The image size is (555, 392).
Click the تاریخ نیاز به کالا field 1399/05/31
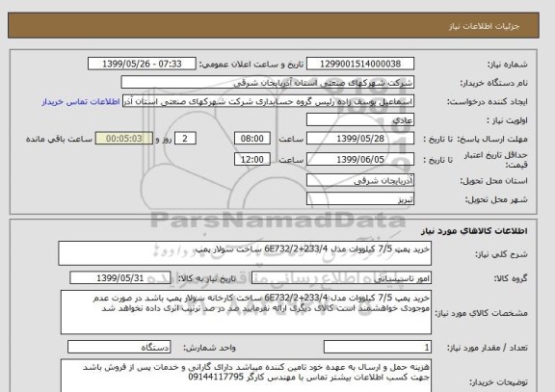[120, 278]
